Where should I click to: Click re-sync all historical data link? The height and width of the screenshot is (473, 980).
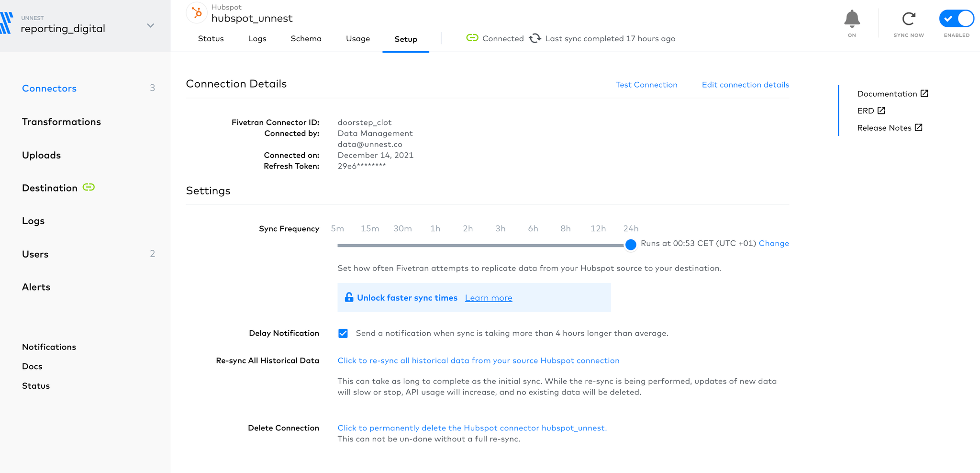[479, 360]
